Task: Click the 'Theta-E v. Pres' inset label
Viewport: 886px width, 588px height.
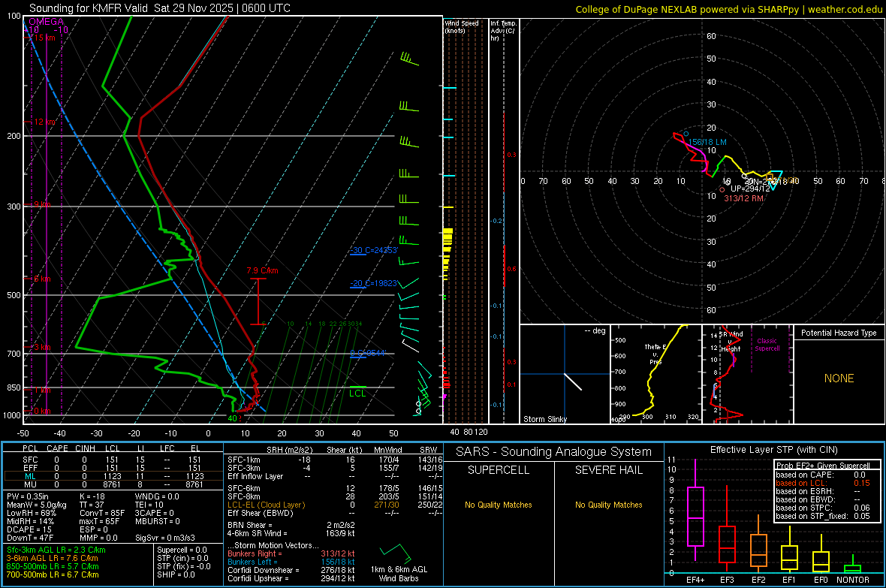Action: tap(655, 354)
